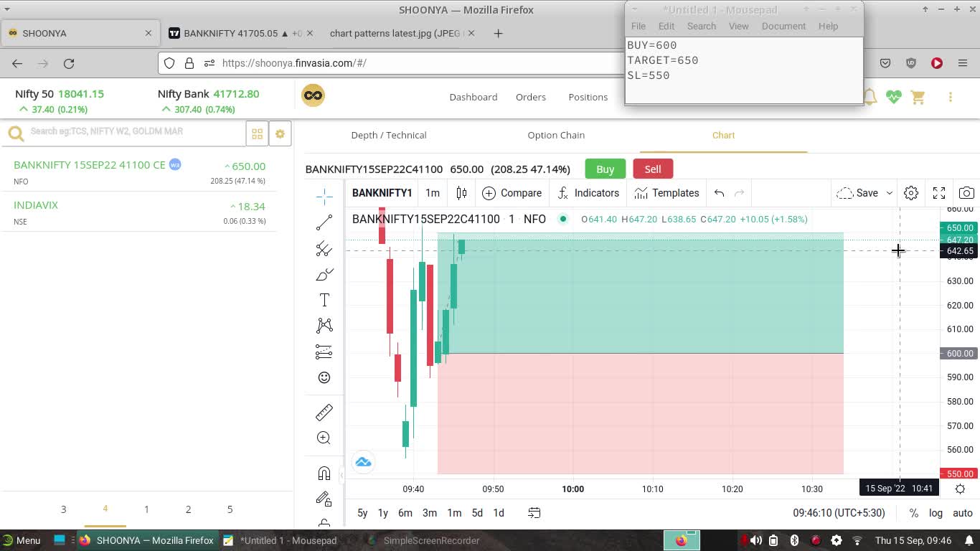Open the chart timezone selector
980x551 pixels.
point(839,513)
